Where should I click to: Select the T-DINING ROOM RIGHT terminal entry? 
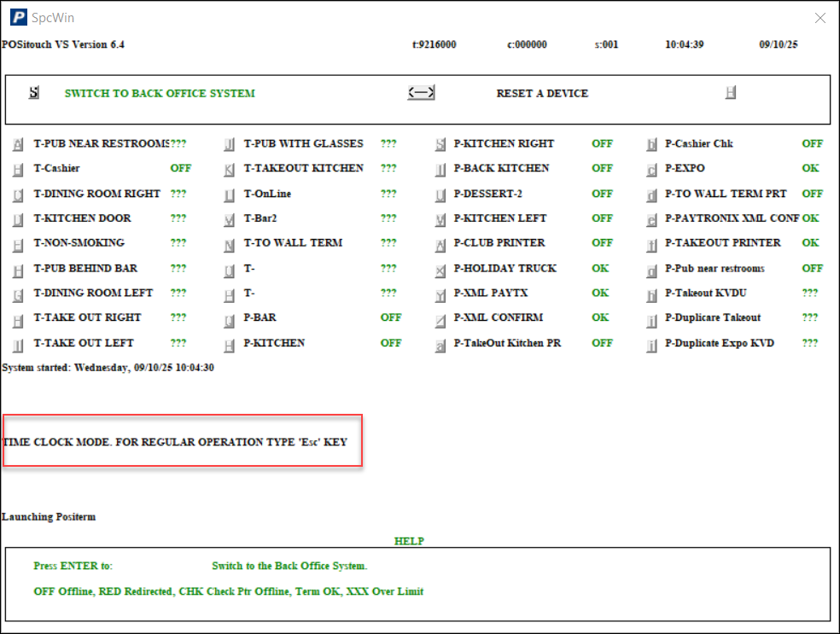[x=96, y=194]
